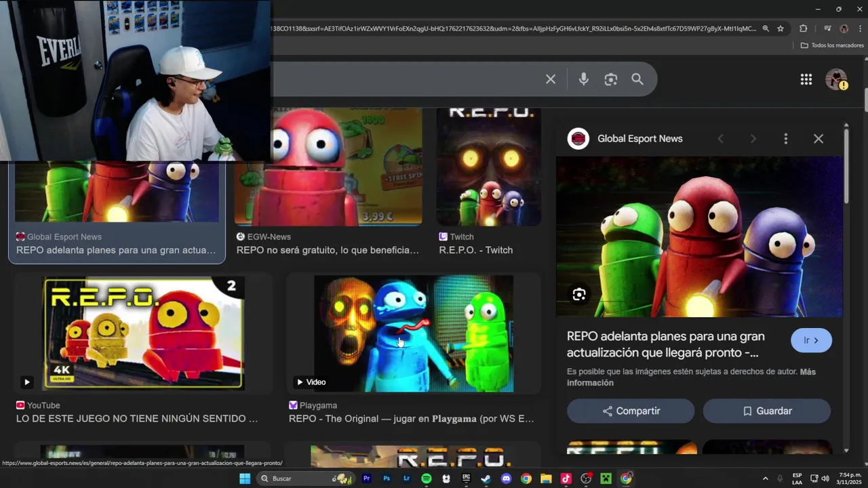Click 'R.E.P.O. - Twitch' caption
The image size is (868, 488).
[x=476, y=250]
